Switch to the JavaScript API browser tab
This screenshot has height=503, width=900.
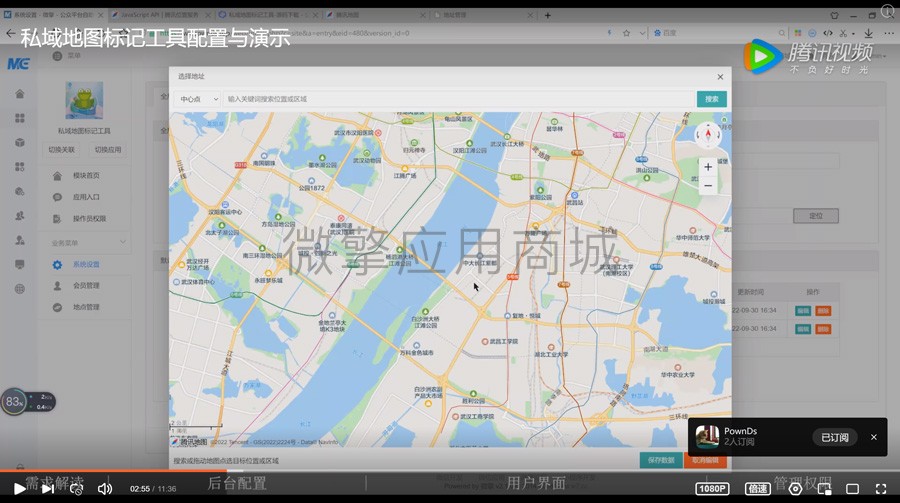click(x=159, y=15)
